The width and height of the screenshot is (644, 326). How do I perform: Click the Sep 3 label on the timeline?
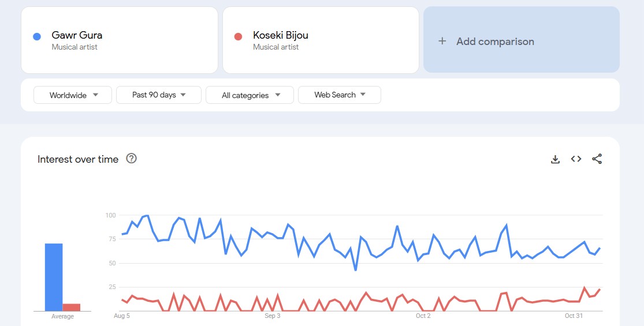coord(273,316)
